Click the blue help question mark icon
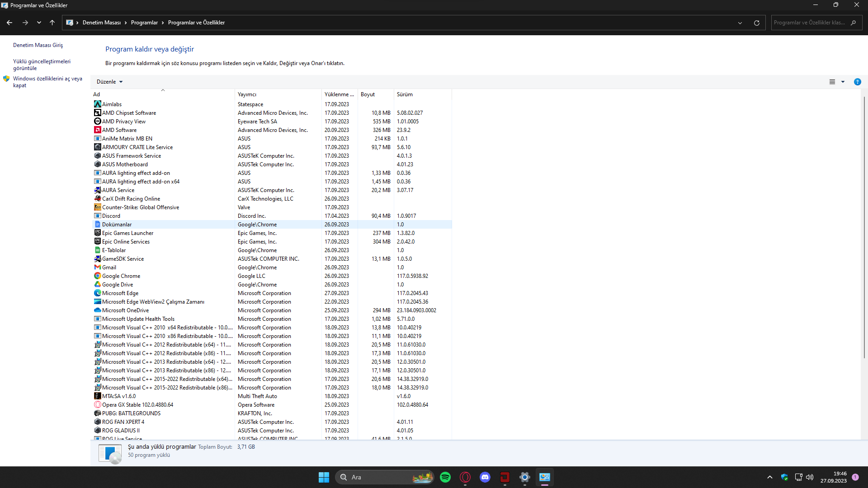This screenshot has width=868, height=488. (857, 82)
